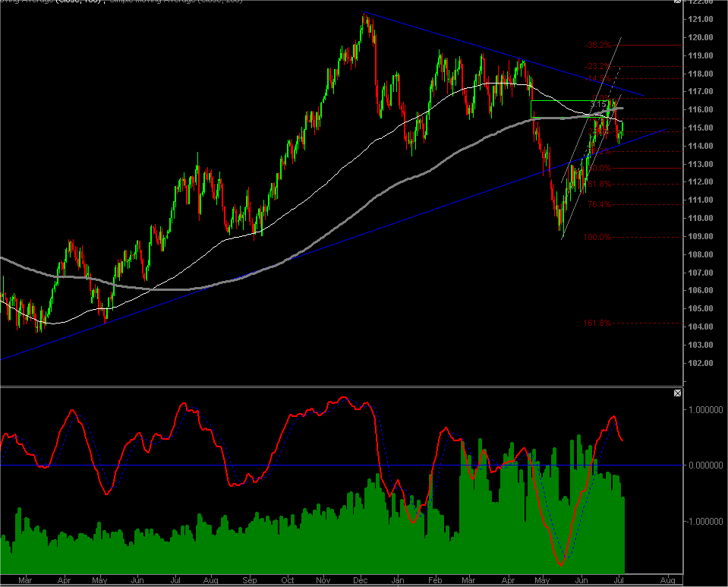
Task: Click the 104.00 price scale label
Action: coord(701,327)
